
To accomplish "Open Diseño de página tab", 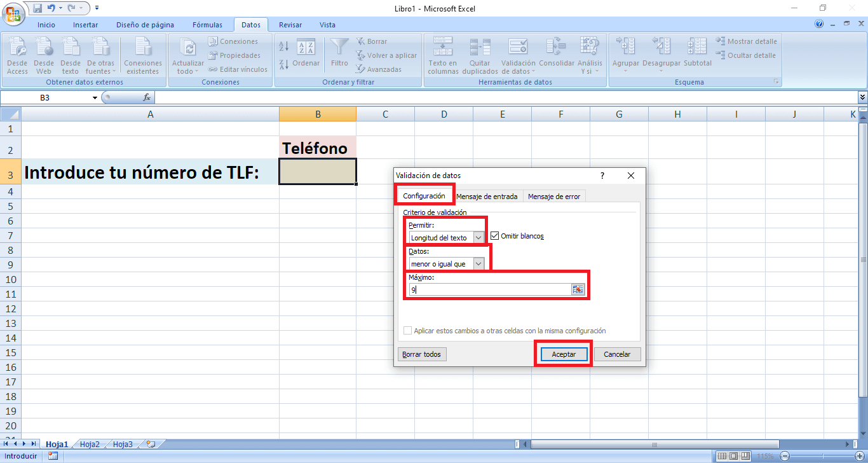I will (x=145, y=25).
